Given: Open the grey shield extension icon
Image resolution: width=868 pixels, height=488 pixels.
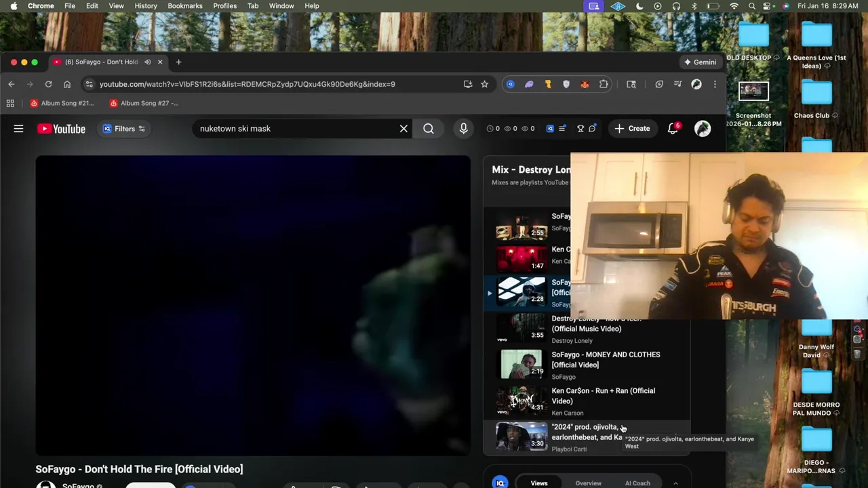Looking at the screenshot, I should click(566, 84).
